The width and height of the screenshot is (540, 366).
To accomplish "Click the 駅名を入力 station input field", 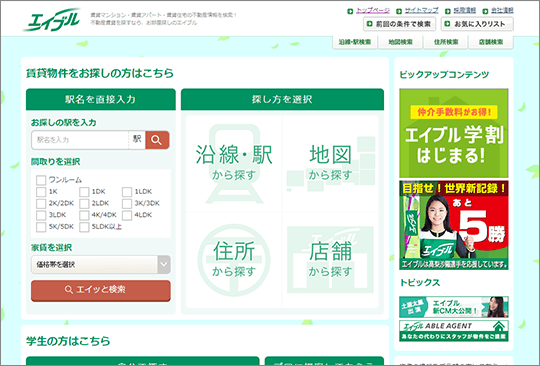I will point(80,140).
